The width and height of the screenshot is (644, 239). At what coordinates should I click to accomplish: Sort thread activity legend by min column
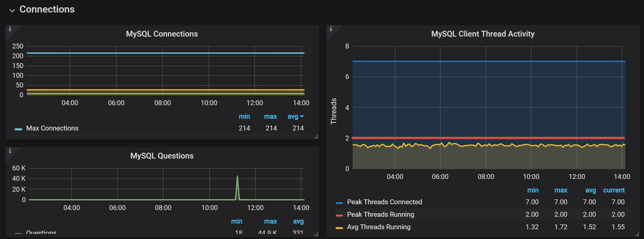pos(533,190)
